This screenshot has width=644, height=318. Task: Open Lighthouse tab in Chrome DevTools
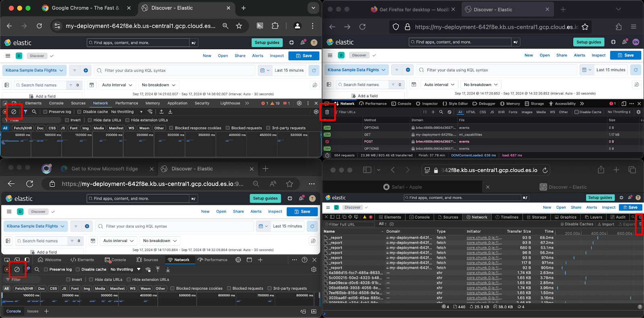click(230, 103)
